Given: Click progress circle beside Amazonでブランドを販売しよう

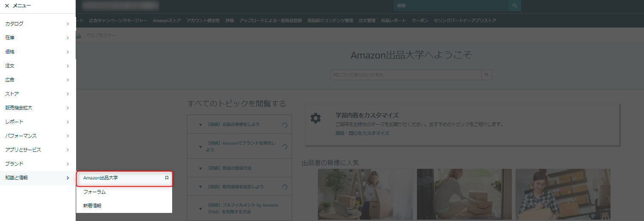Looking at the screenshot, I should [x=285, y=146].
